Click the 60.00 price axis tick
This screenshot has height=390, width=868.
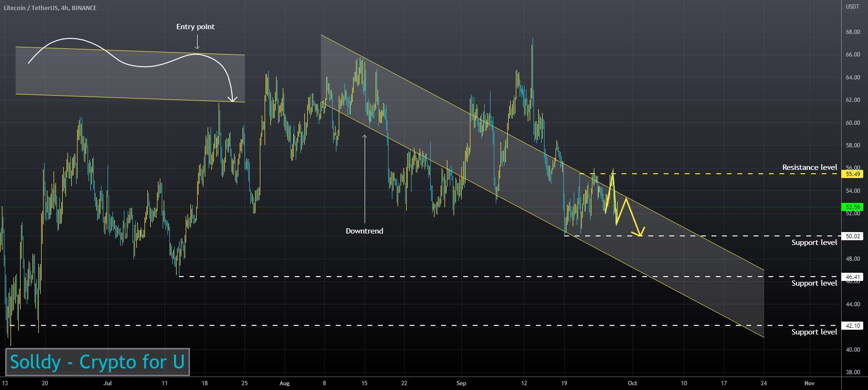point(853,123)
